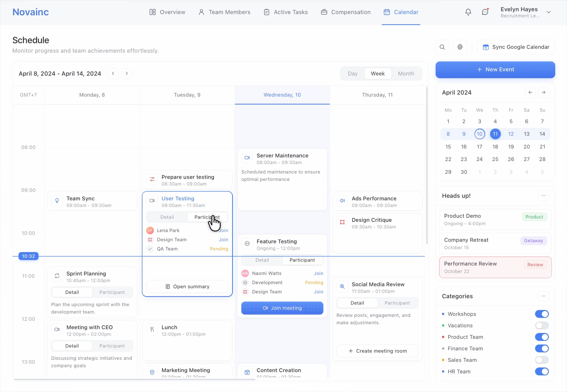Go to previous month in mini calendar
Screen dimensions: 567x392
(530, 93)
